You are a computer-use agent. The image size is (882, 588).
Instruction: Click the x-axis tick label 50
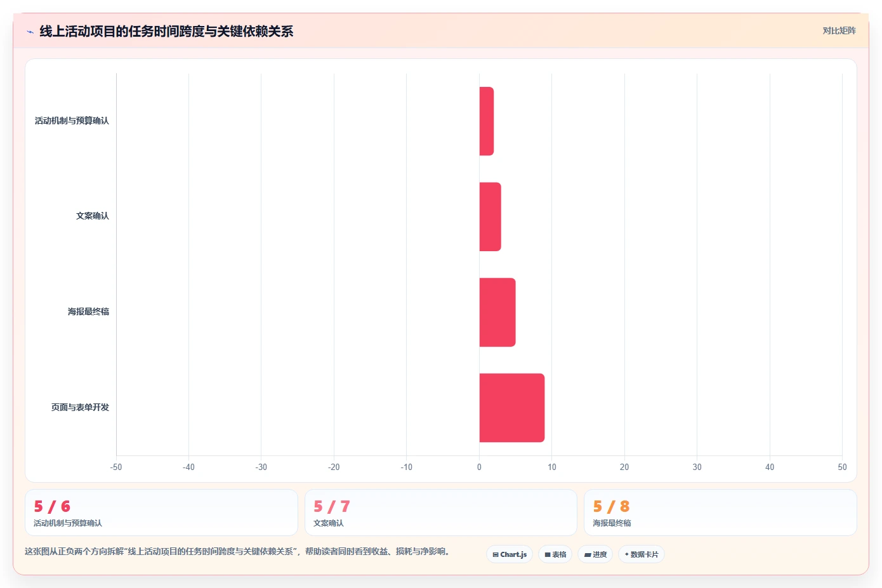click(842, 467)
